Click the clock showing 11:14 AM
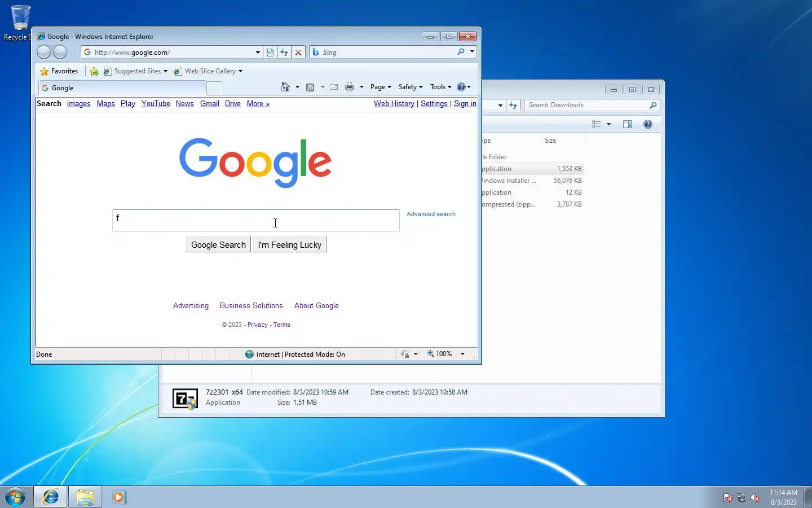The width and height of the screenshot is (812, 508). click(x=783, y=493)
